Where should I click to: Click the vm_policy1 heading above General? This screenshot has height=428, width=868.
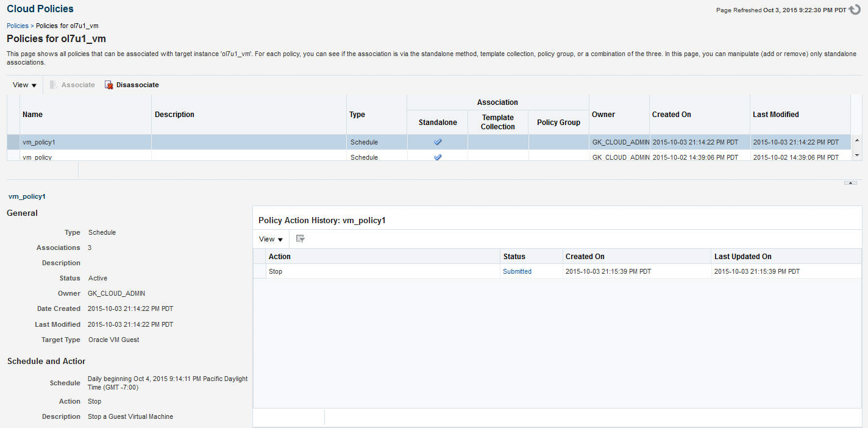pyautogui.click(x=27, y=196)
